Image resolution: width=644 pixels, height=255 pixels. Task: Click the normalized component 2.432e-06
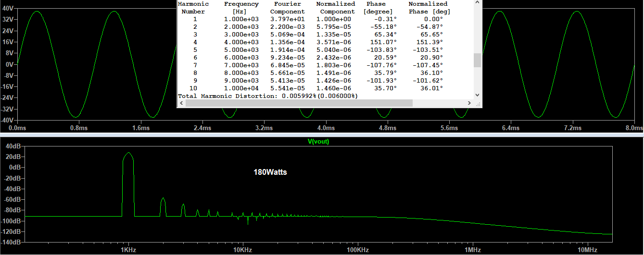333,58
